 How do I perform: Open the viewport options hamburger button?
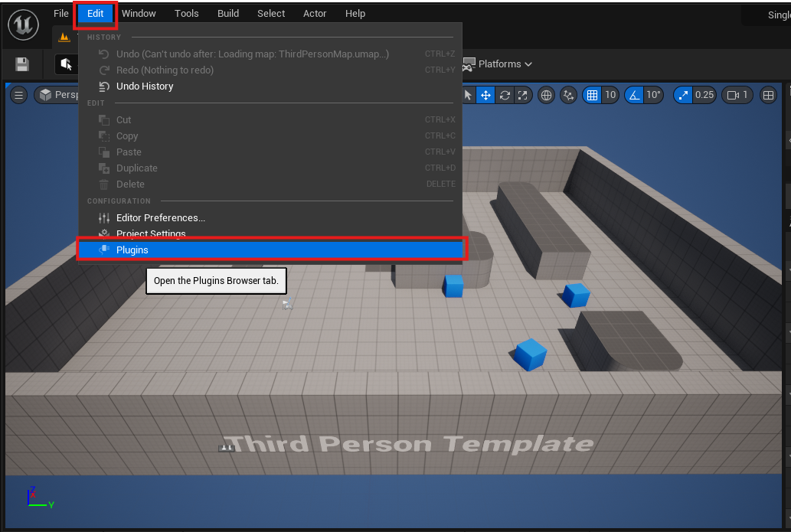pos(18,95)
